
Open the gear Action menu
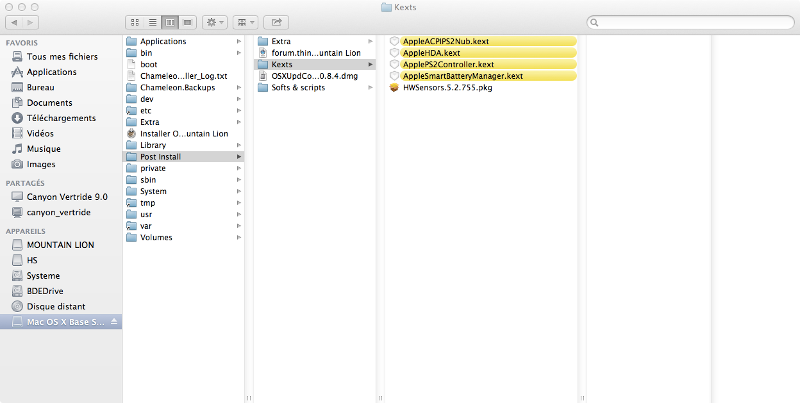click(x=215, y=22)
